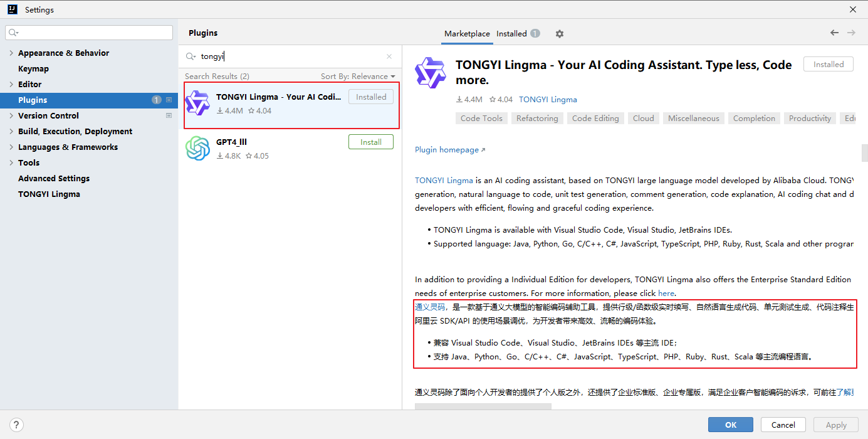Click the Plugins update count badge
Viewport: 868px width, 439px height.
[x=157, y=100]
